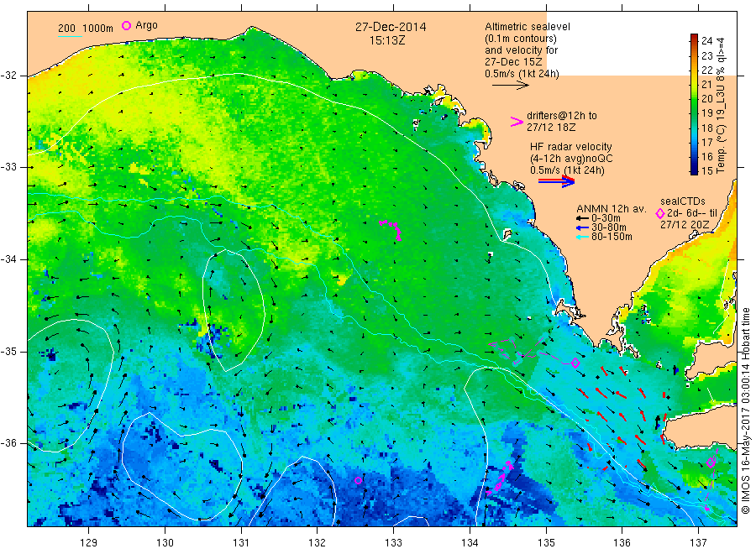Click the Argo float circle on map near 132.5°
Image resolution: width=756 pixels, height=554 pixels.
coord(358,480)
